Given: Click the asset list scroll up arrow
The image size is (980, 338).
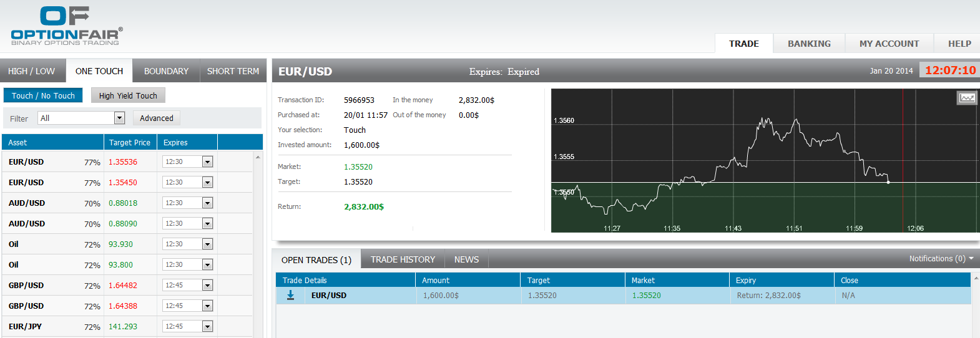Looking at the screenshot, I should click(x=258, y=157).
